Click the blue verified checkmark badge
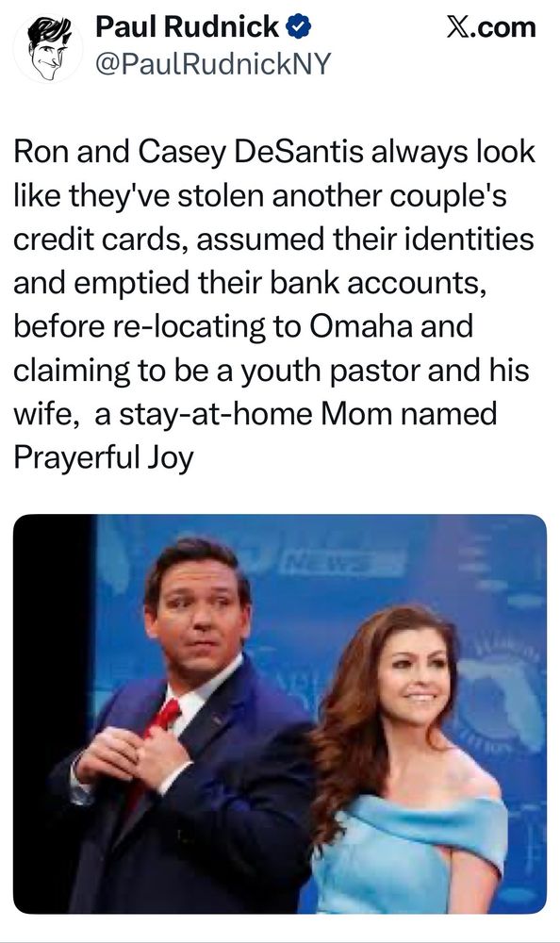560x943 pixels. click(298, 27)
